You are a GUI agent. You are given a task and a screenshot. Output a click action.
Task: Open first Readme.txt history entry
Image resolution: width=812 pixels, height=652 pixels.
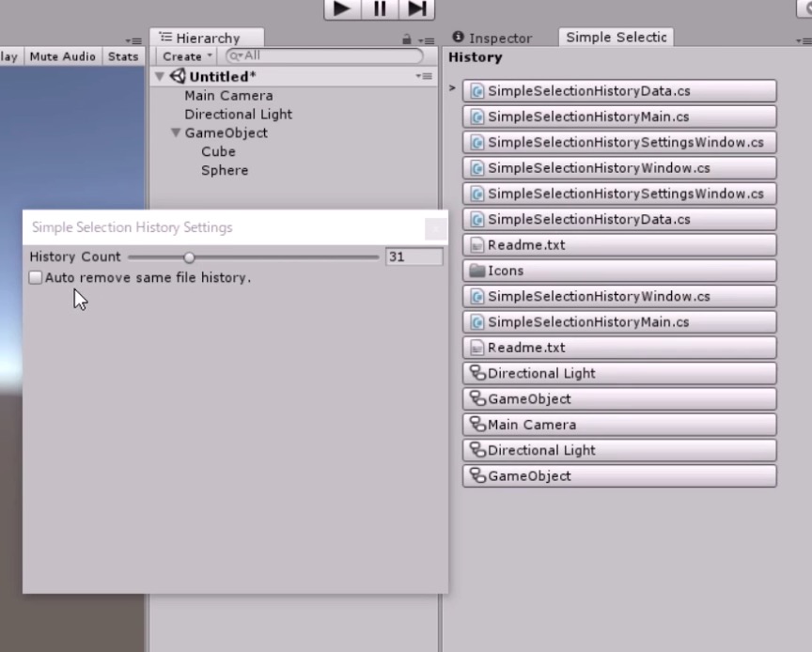619,245
